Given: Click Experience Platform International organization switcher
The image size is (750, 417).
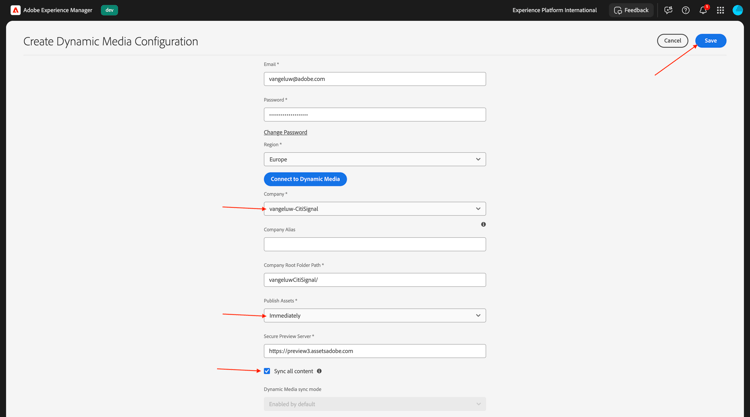Looking at the screenshot, I should (x=554, y=10).
